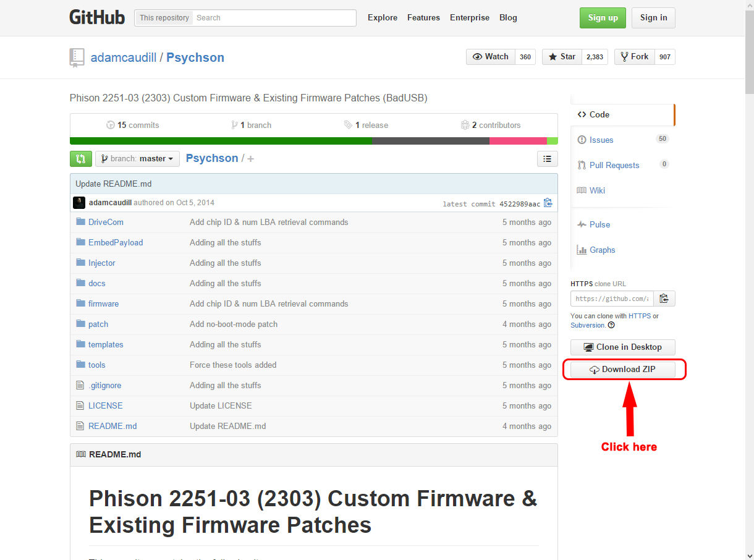Show the watchers count 360
Image resolution: width=754 pixels, height=560 pixels.
pyautogui.click(x=525, y=57)
